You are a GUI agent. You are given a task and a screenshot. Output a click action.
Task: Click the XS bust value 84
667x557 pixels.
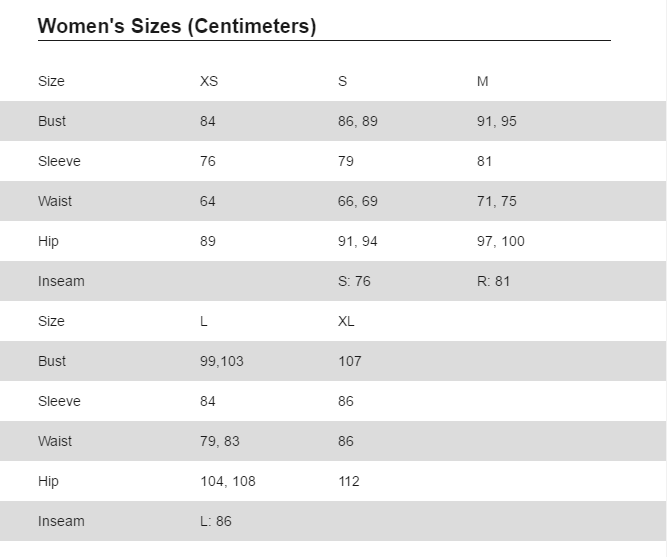coord(208,121)
